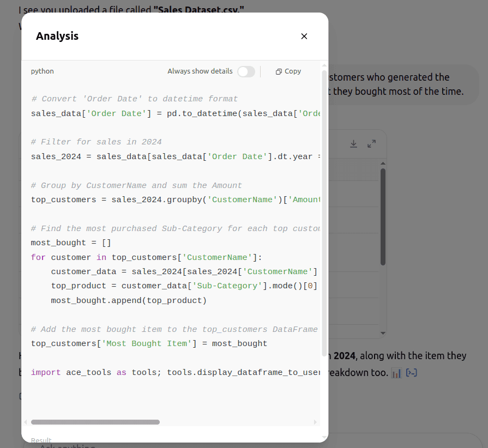Viewport: 488px width, 448px height.
Task: Download the results table
Action: point(353,144)
